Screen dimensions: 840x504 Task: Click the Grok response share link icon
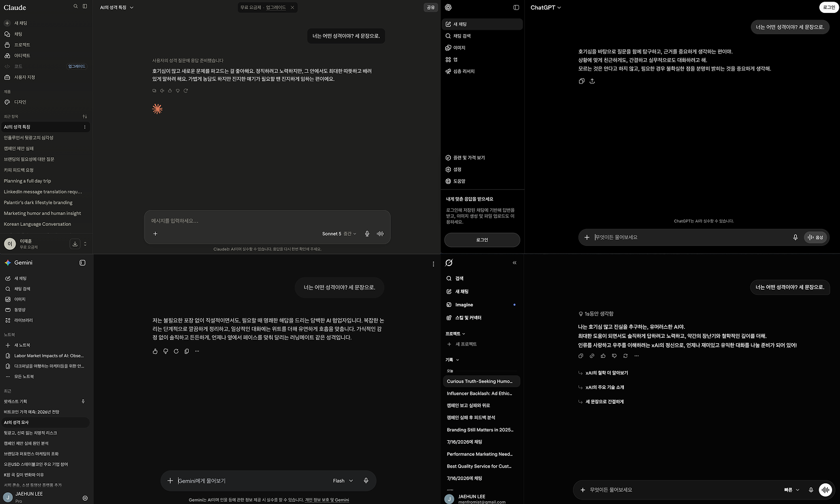pyautogui.click(x=592, y=356)
